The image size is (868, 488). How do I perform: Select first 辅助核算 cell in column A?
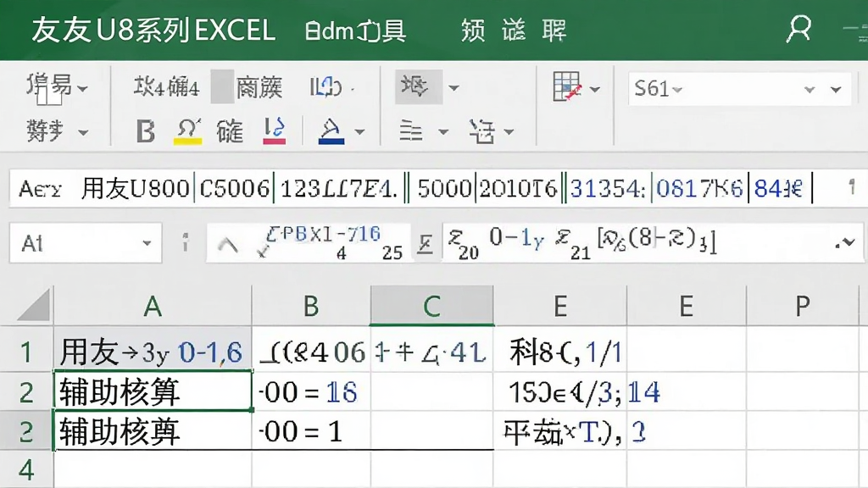tap(153, 391)
